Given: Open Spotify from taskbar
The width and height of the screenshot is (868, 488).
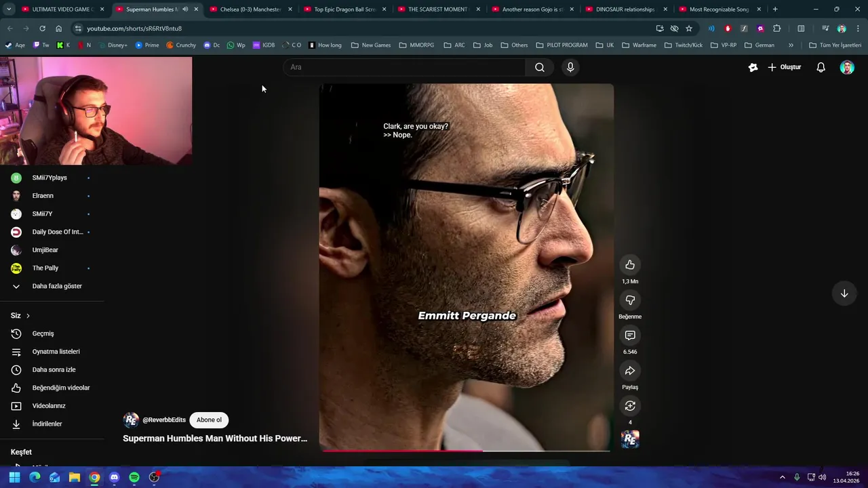Looking at the screenshot, I should [134, 477].
